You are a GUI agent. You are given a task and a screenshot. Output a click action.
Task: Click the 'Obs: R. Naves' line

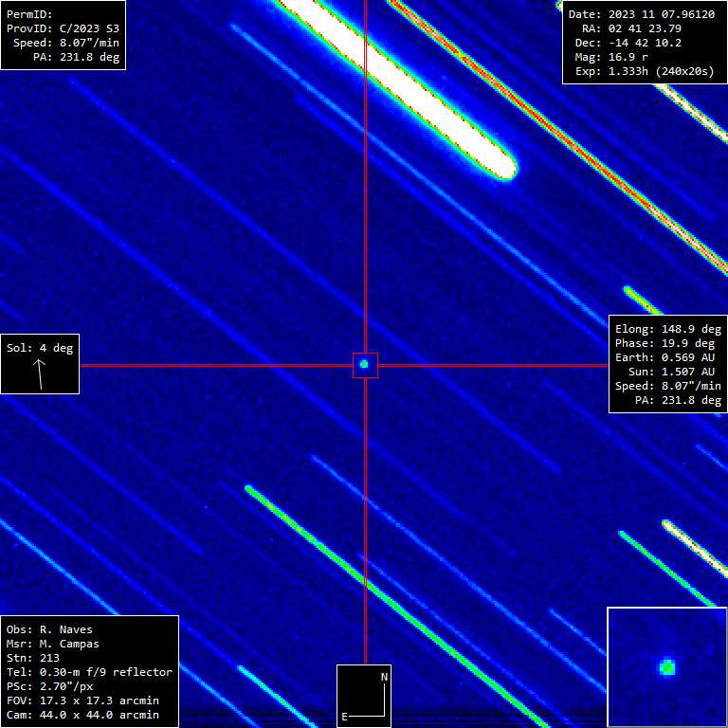49,629
